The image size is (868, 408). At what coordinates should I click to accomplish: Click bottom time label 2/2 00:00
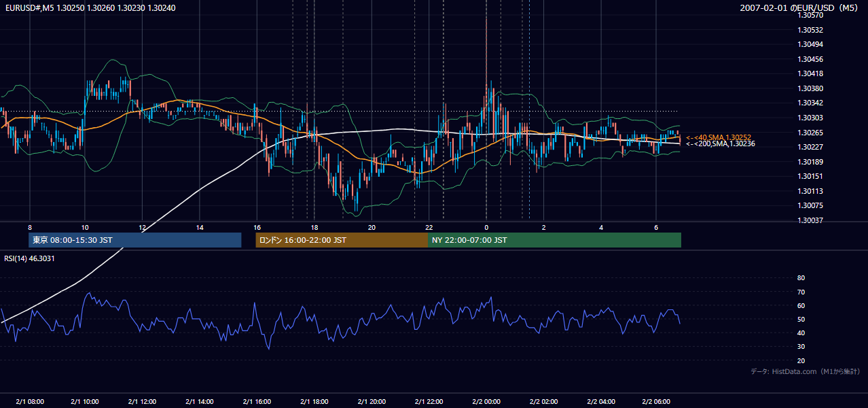[486, 402]
